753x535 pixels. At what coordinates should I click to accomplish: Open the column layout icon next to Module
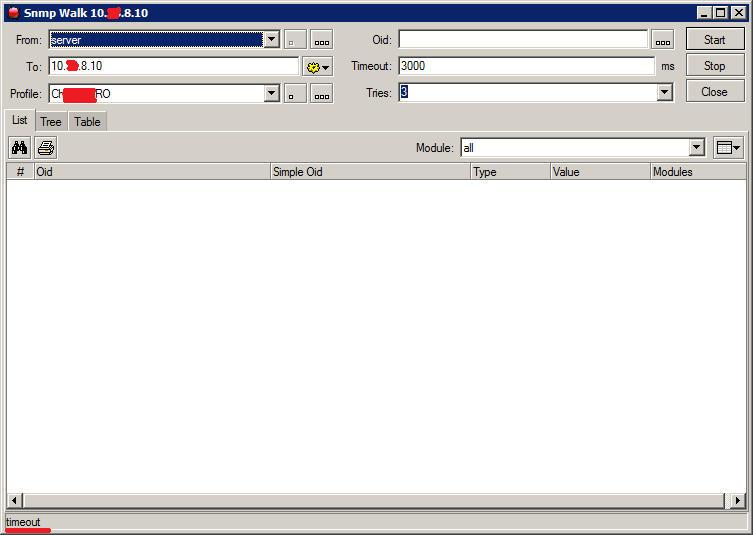click(729, 148)
